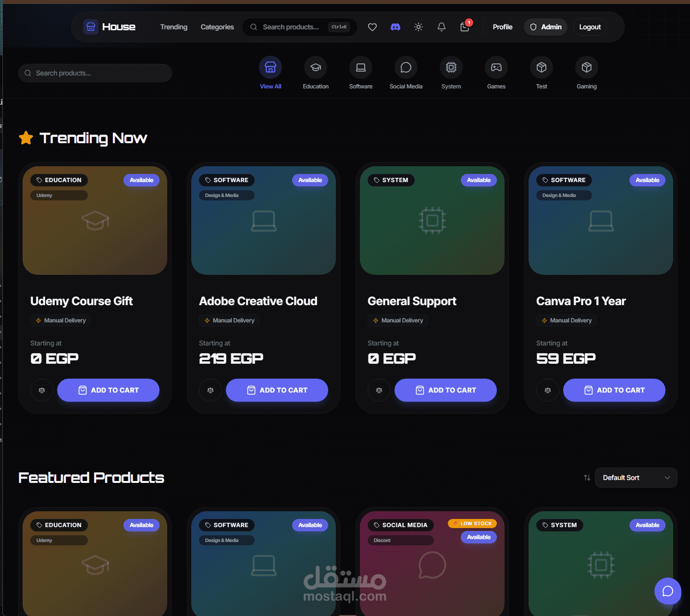Open the shopping cart with badge
Viewport: 690px width, 616px height.
(x=465, y=26)
